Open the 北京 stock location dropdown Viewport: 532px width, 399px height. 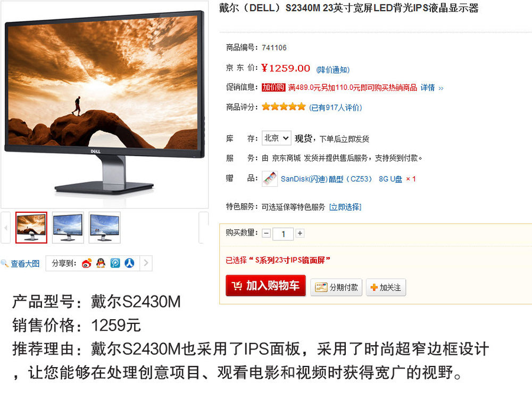276,138
